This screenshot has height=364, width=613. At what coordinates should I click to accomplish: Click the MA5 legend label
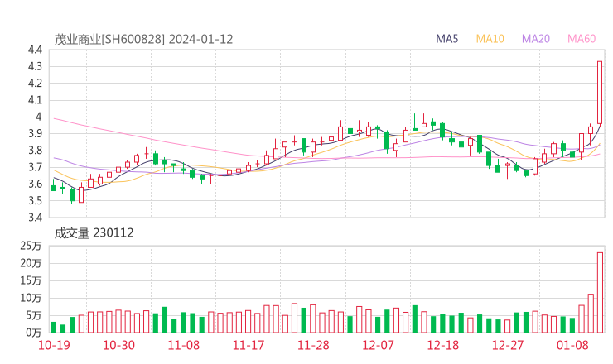coord(446,39)
